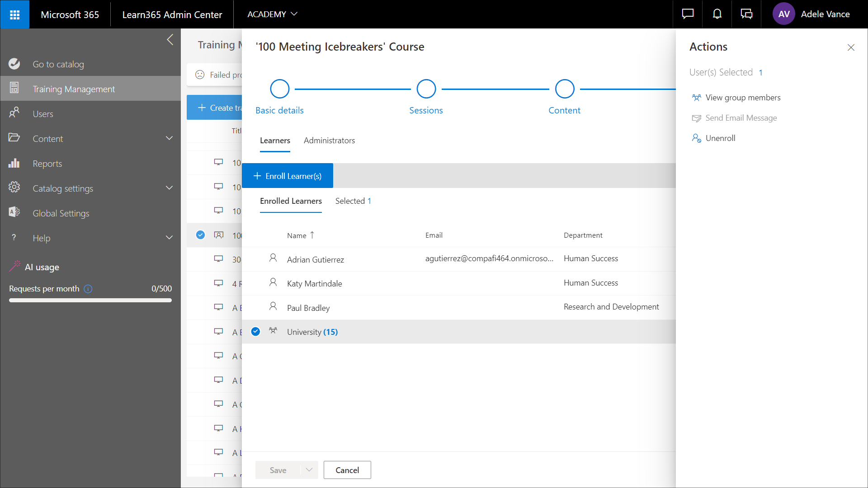Click the info icon beside Requests per month

coord(88,289)
